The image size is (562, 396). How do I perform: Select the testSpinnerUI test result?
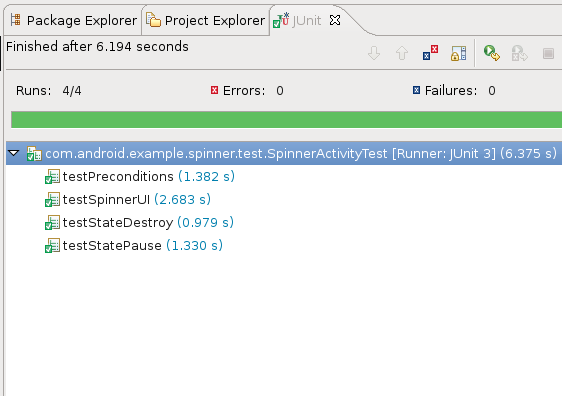[128, 200]
